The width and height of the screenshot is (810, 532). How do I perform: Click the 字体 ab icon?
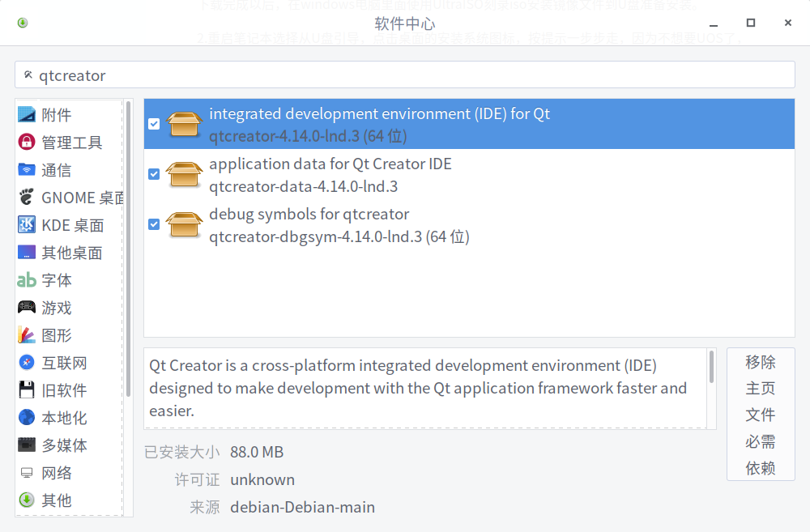pos(27,279)
